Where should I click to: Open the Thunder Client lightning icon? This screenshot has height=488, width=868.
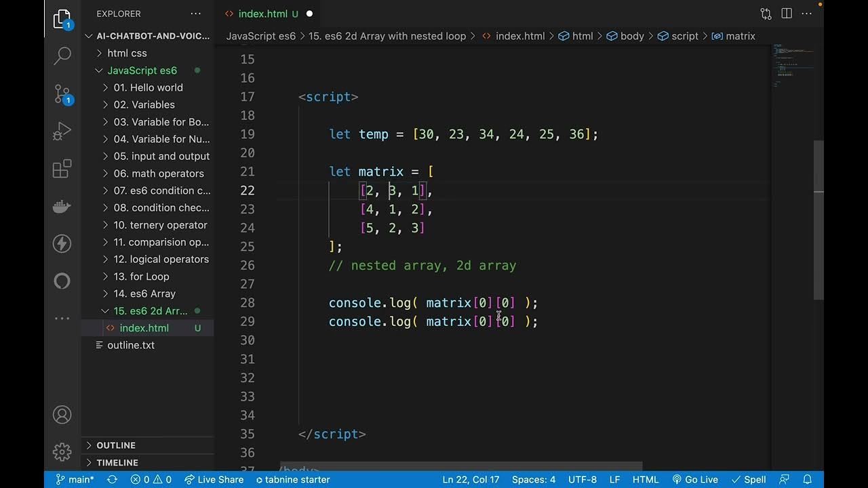click(62, 243)
